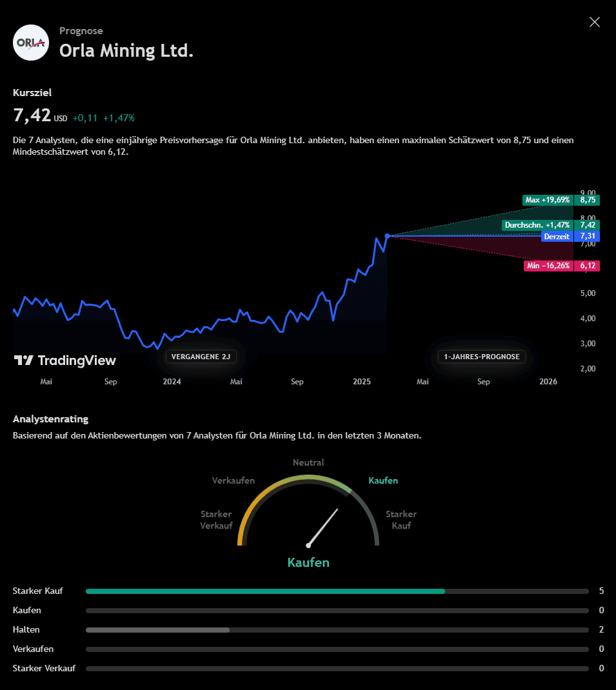Click the Neutral label above the gauge
This screenshot has width=616, height=690.
[308, 462]
